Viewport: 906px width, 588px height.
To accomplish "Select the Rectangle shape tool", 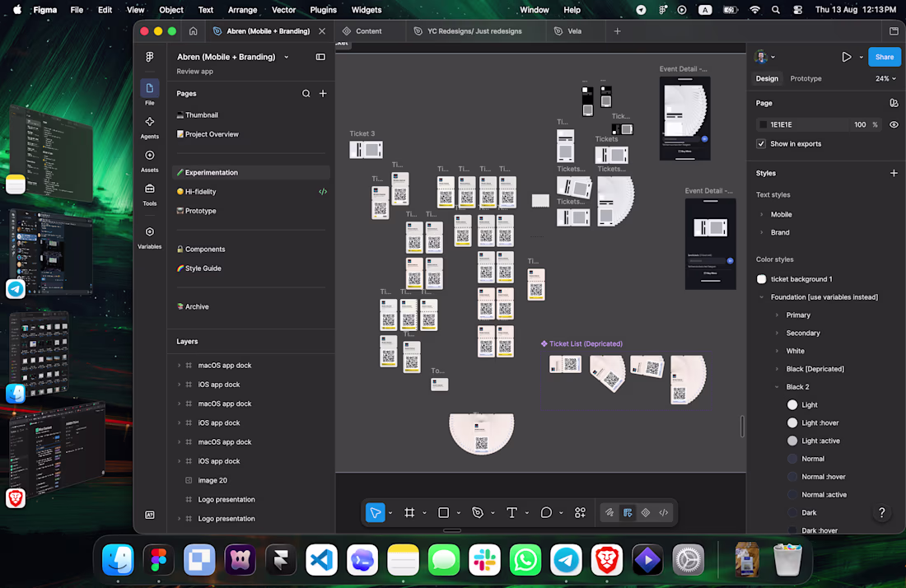I will click(443, 512).
